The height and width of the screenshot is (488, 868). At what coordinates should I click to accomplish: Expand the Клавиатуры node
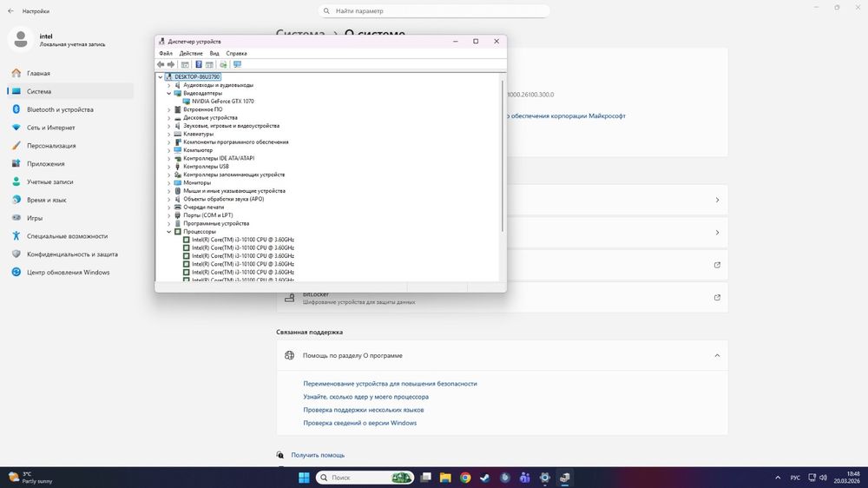pos(169,134)
